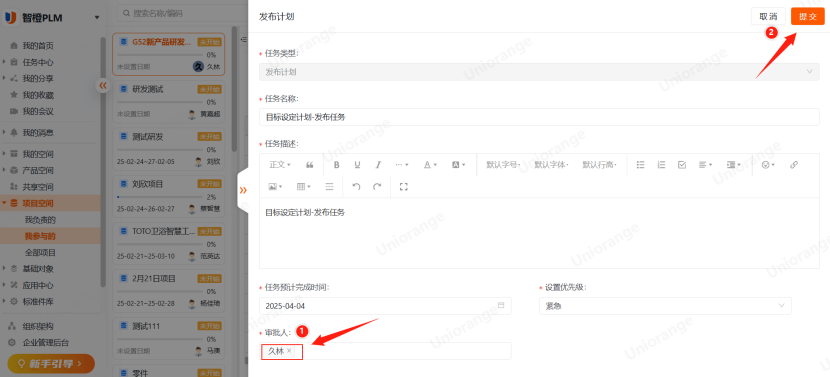Open the TOTO卫浴智慧工 project card
Image resolution: width=830 pixels, height=377 pixels.
tap(168, 244)
